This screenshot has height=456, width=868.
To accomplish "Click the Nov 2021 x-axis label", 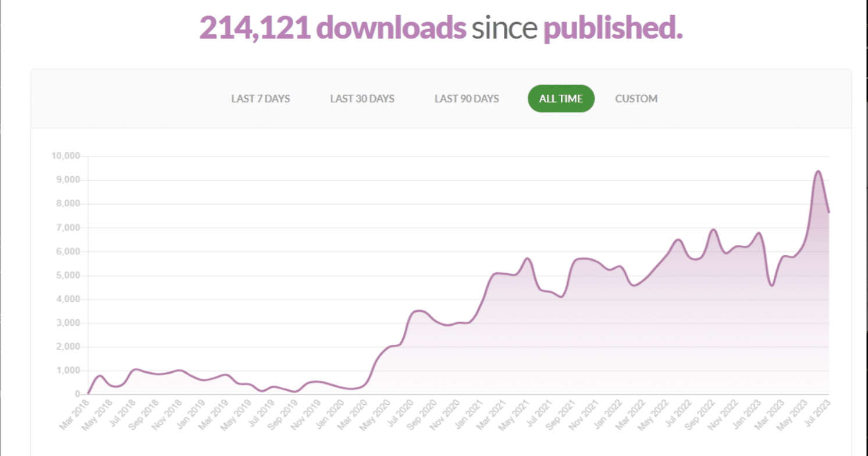I will coord(583,414).
